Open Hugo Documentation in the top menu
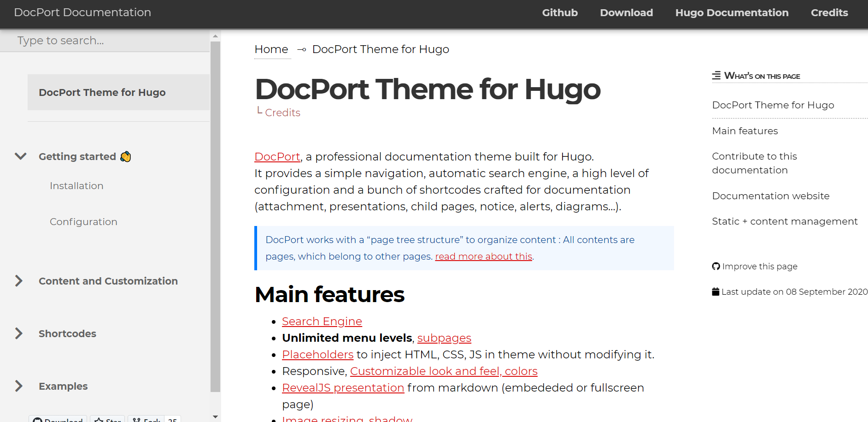The height and width of the screenshot is (422, 868). (x=732, y=13)
